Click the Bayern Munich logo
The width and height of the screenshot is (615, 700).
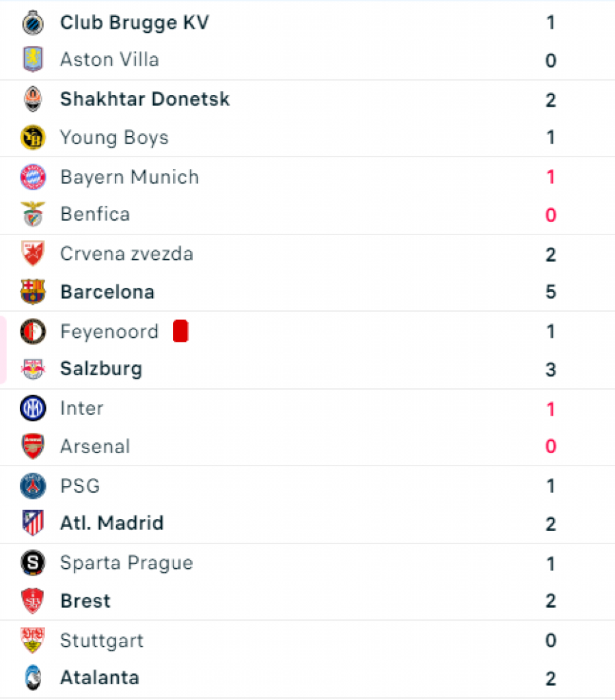click(33, 177)
